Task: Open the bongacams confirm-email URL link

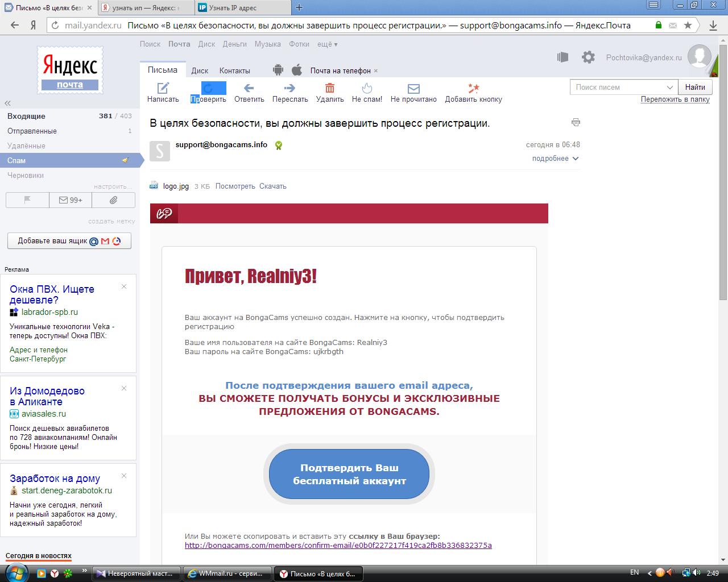Action: tap(338, 545)
